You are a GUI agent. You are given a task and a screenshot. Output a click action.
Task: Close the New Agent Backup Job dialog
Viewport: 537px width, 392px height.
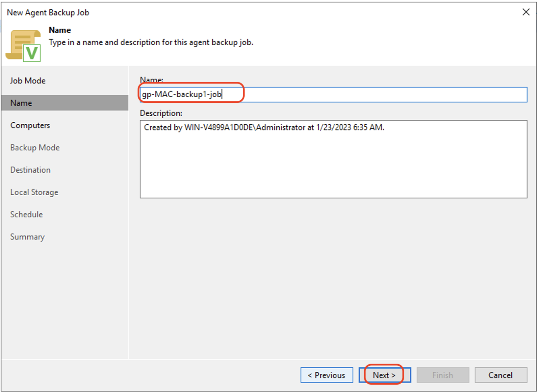[526, 12]
